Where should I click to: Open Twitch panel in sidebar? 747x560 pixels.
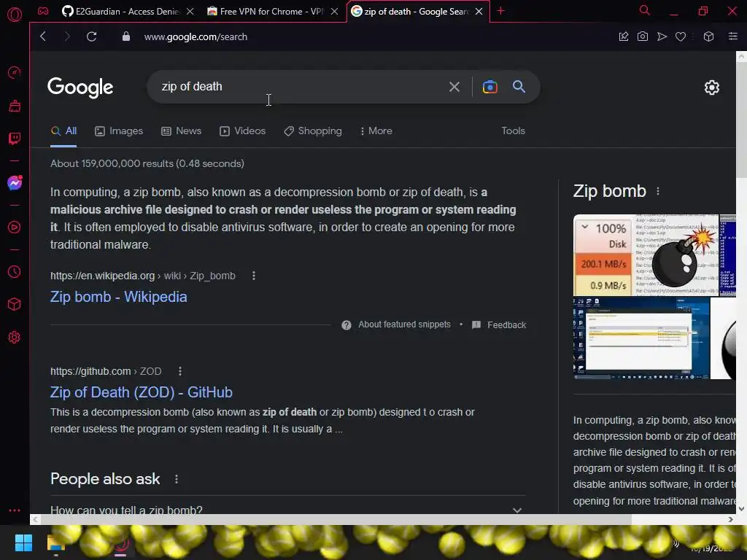(x=15, y=139)
